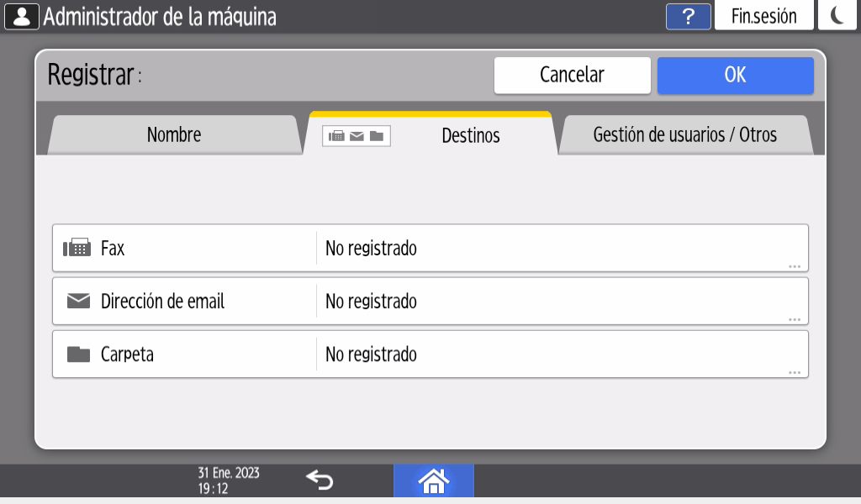
Task: Expand the Fax row ellipsis
Action: (794, 266)
